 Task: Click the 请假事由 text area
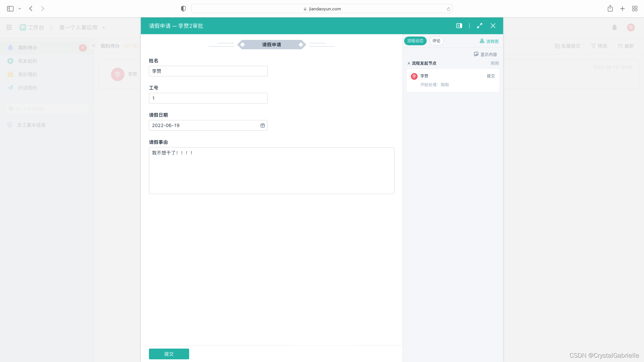coord(271,171)
